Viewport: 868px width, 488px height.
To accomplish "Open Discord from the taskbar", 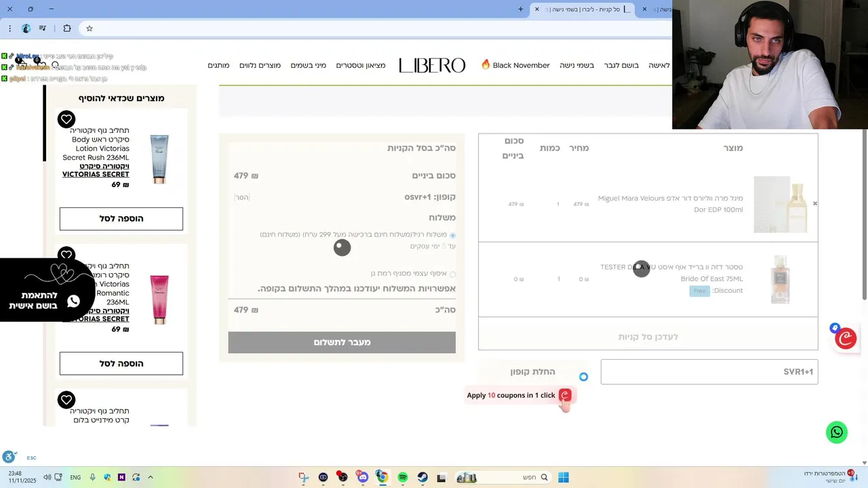I will coord(363,477).
